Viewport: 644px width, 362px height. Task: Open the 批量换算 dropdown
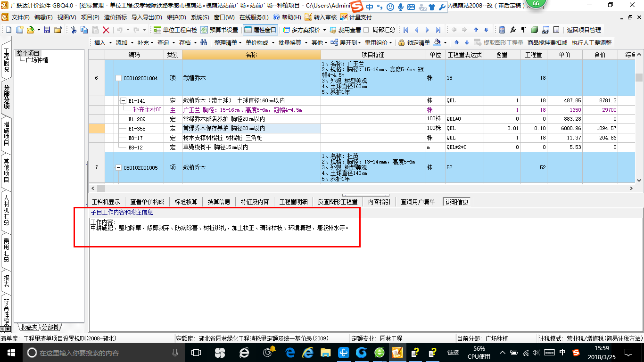[292, 42]
